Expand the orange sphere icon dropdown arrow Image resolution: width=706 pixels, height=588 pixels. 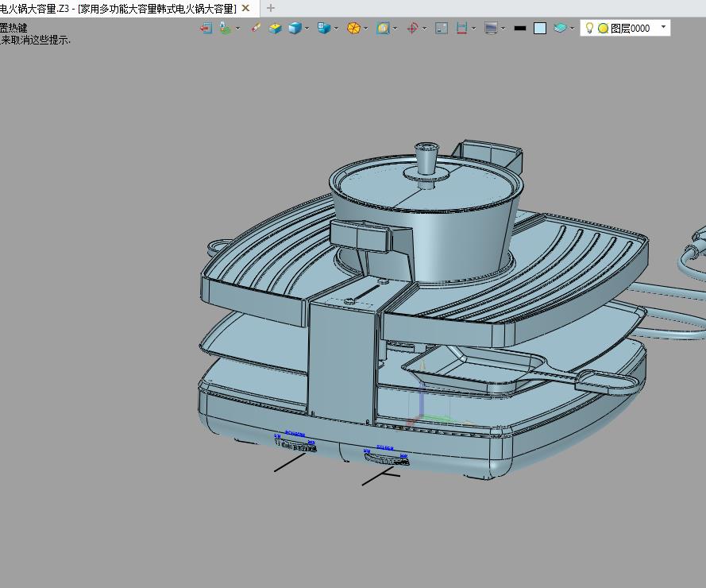[x=365, y=28]
